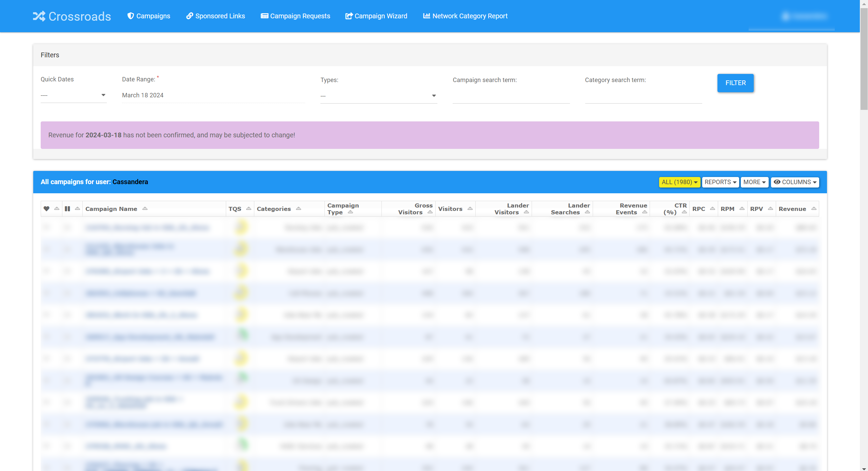Sort by CTR (%) header
The width and height of the screenshot is (868, 471).
670,209
